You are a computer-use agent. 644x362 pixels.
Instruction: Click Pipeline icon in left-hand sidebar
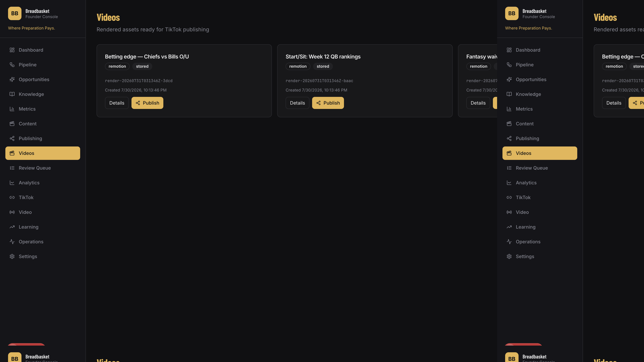(x=12, y=65)
